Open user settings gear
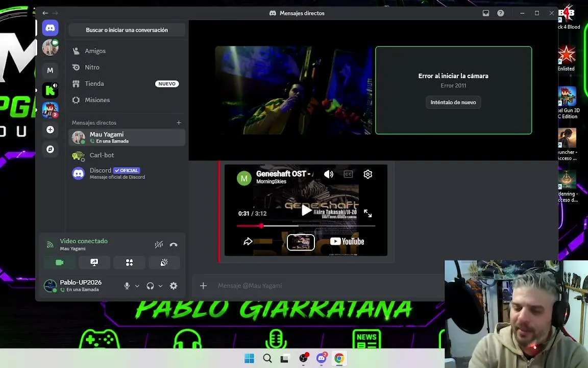Image resolution: width=588 pixels, height=368 pixels. coord(173,286)
